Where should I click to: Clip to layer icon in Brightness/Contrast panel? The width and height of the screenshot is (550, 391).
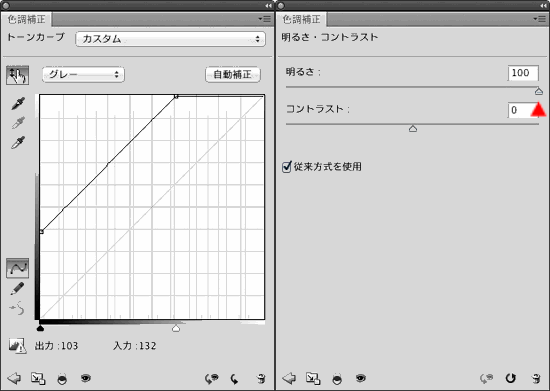[x=337, y=379]
